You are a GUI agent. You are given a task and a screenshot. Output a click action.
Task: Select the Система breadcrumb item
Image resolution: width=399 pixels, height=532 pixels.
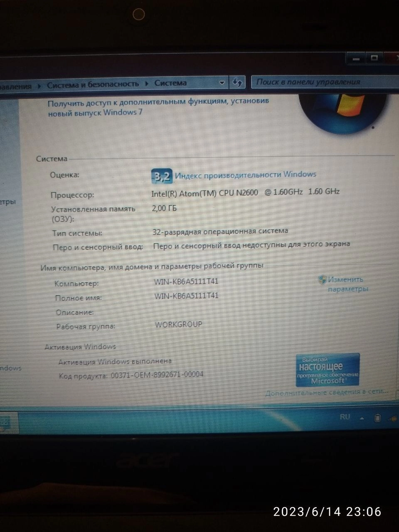(x=170, y=83)
